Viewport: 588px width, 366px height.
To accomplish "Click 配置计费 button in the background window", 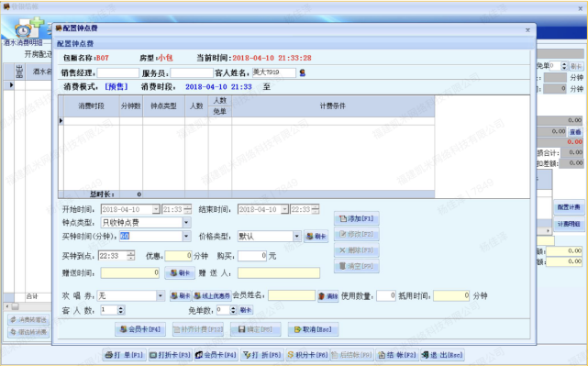I will (569, 207).
